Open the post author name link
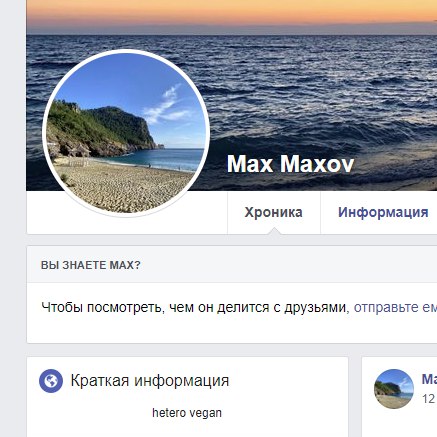The width and height of the screenshot is (437, 437). tap(429, 379)
